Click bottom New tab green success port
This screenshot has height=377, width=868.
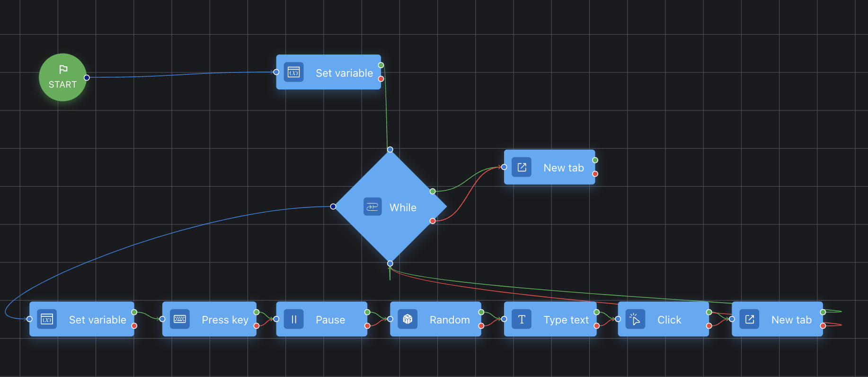(x=823, y=312)
